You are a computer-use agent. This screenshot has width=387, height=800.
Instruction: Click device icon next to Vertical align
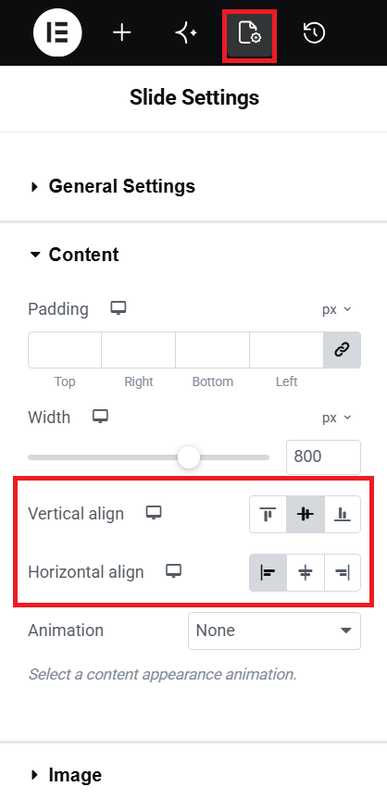[x=153, y=512]
